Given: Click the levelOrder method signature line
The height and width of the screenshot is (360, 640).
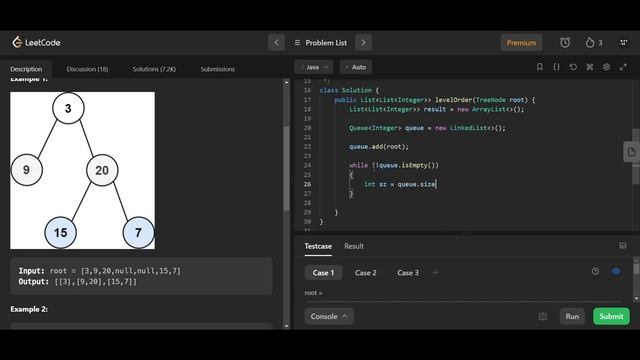Looking at the screenshot, I should pos(434,100).
